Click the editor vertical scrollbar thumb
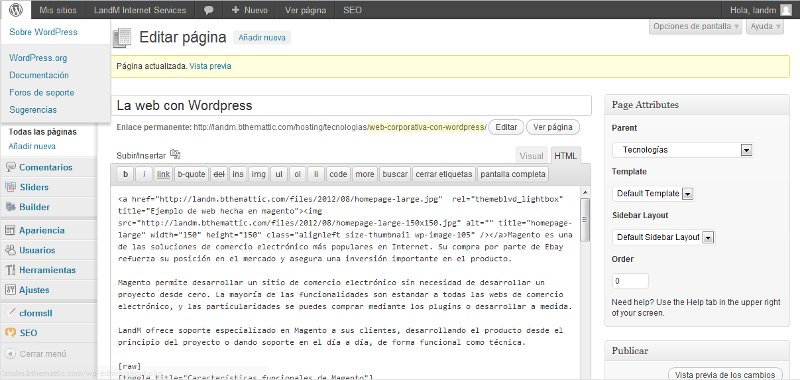 click(585, 219)
